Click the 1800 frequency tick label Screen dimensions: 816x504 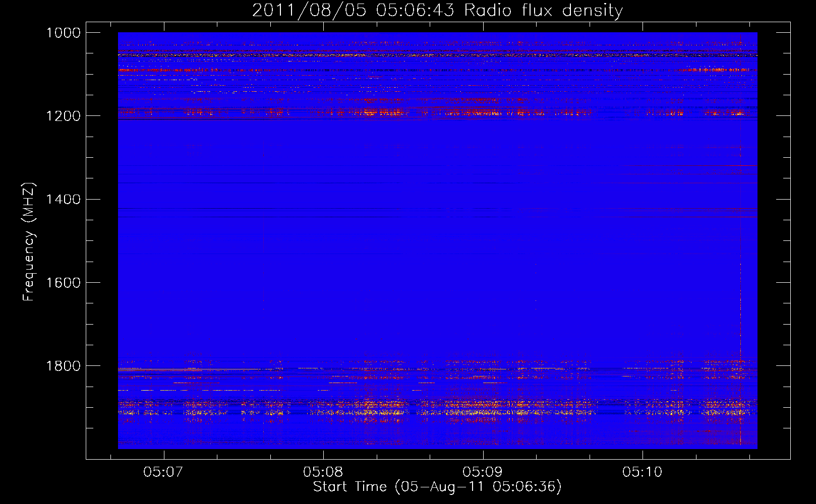63,366
